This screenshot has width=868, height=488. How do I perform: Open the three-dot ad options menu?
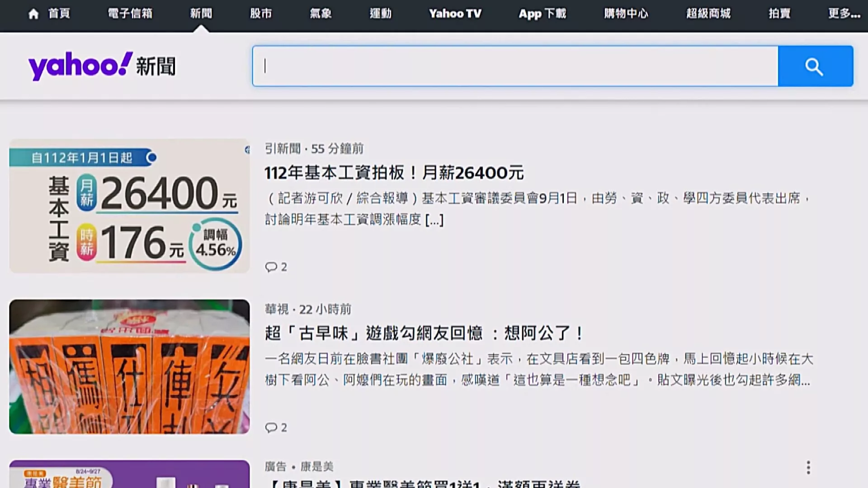(x=808, y=467)
